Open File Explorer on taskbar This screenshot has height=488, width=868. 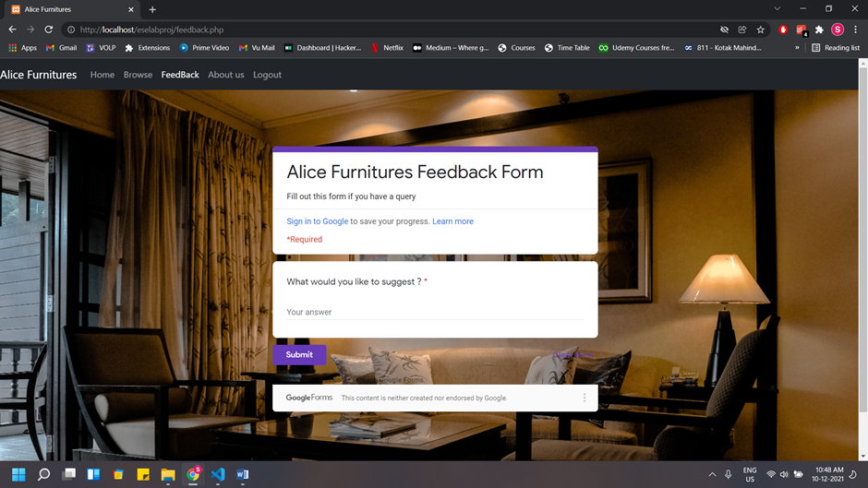pyautogui.click(x=168, y=475)
